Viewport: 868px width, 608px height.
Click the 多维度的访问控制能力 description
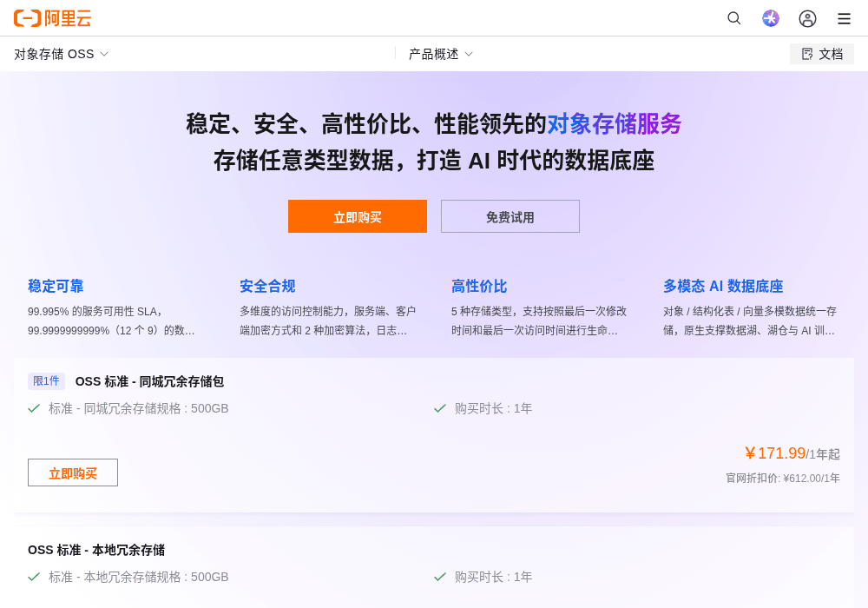(328, 321)
